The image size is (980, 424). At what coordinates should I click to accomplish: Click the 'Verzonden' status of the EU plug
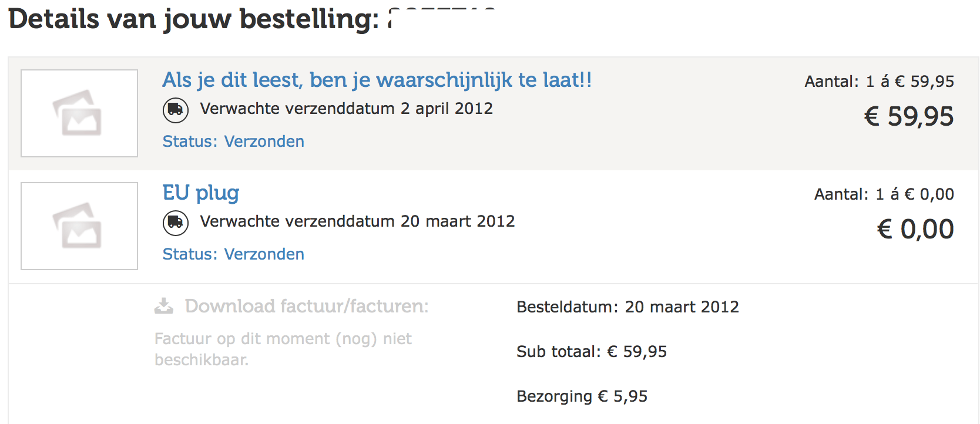pyautogui.click(x=264, y=254)
